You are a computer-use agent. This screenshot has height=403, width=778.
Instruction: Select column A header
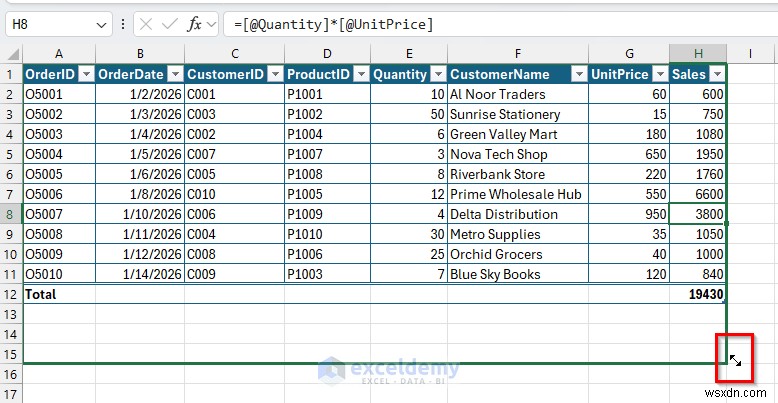(59, 54)
